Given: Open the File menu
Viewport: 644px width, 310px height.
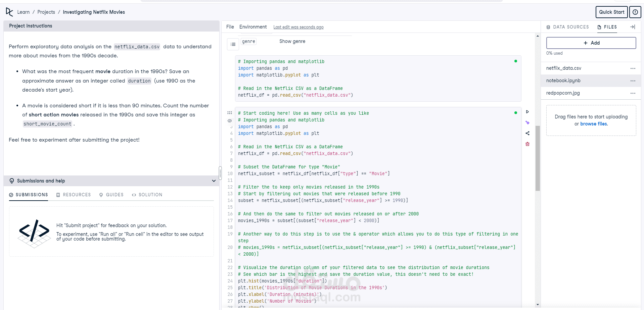Looking at the screenshot, I should pyautogui.click(x=230, y=27).
